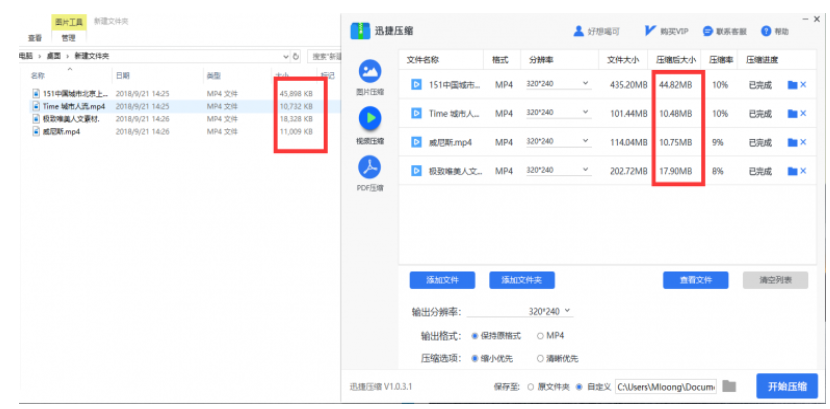Open 联系客服 customer service chat icon
The width and height of the screenshot is (830, 409).
pos(708,31)
